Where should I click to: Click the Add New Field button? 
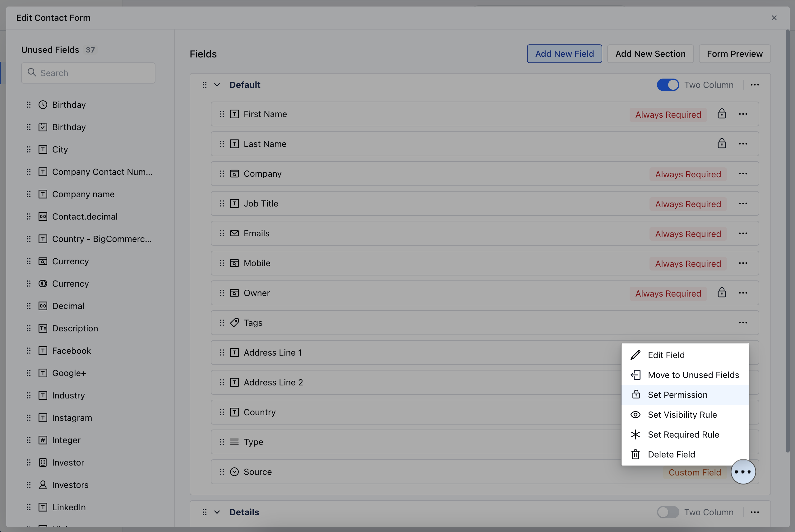pyautogui.click(x=564, y=54)
